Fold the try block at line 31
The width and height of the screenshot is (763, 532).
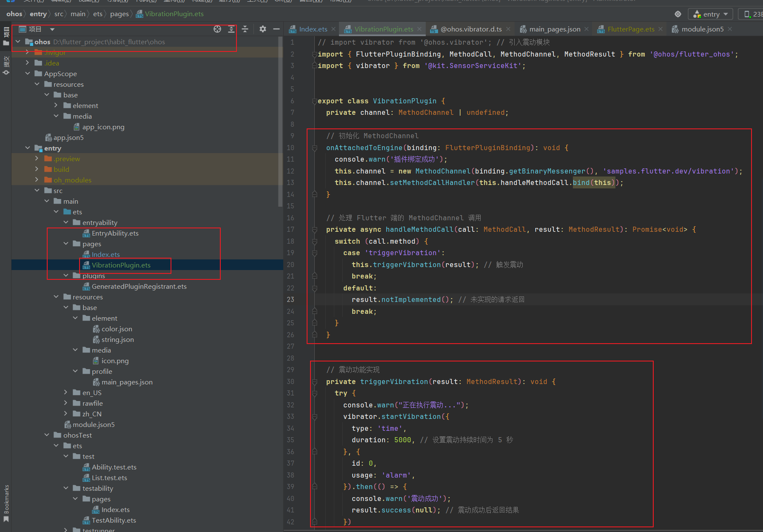pyautogui.click(x=315, y=393)
